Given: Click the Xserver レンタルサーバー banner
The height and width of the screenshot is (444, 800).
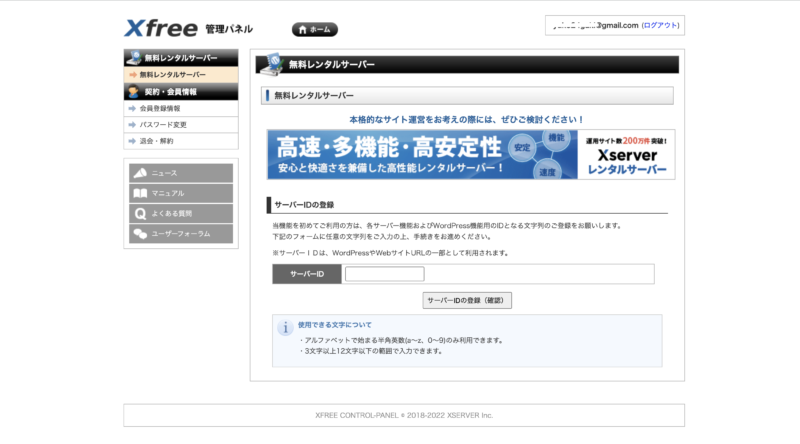Looking at the screenshot, I should click(471, 155).
